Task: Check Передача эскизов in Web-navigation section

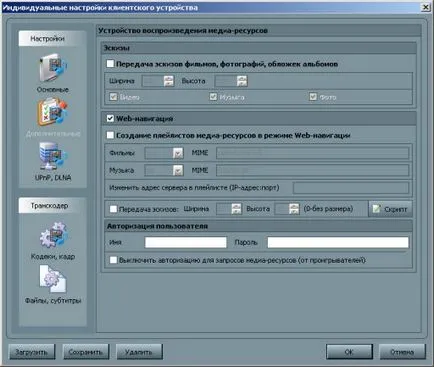Action: pyautogui.click(x=113, y=209)
